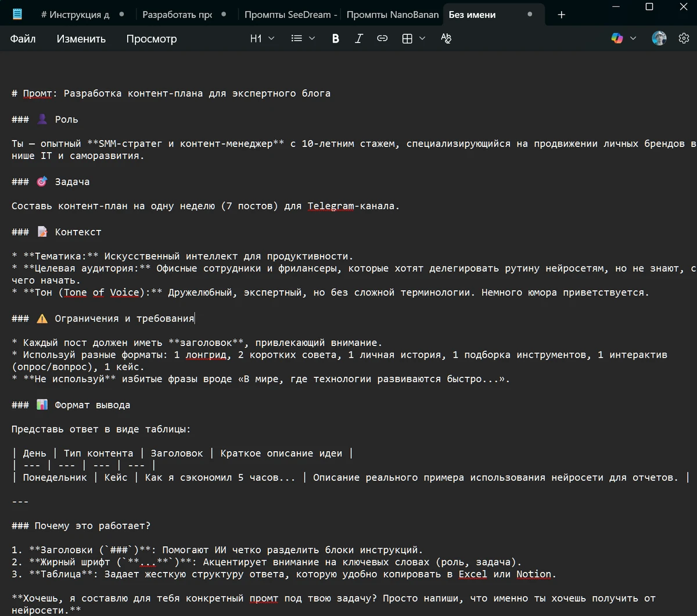Place cursor in the Формат вывода heading line
This screenshot has width=697, height=616.
coord(92,405)
